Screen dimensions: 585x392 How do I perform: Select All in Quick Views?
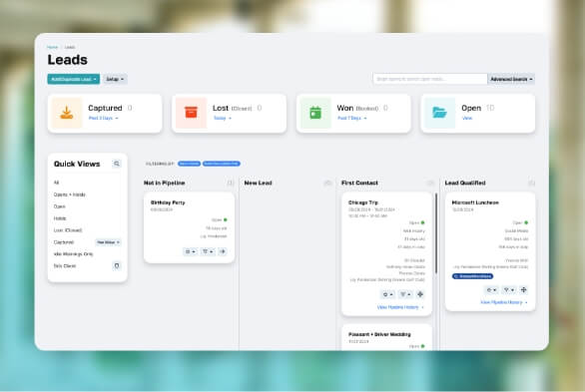56,183
